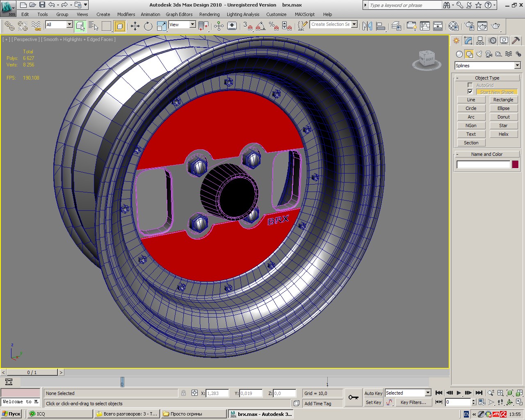Open the Rendering menu

(x=209, y=14)
